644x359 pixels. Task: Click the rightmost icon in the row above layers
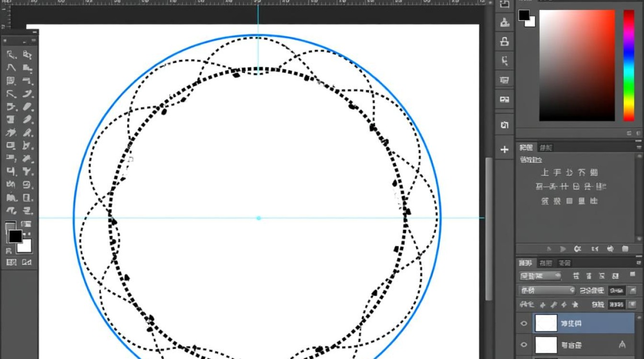625,249
